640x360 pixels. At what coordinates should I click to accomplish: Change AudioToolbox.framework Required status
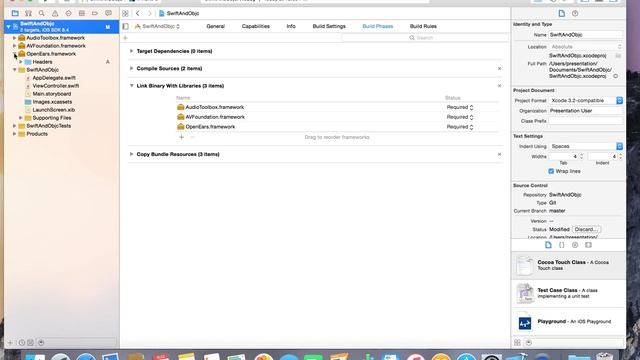coord(460,107)
